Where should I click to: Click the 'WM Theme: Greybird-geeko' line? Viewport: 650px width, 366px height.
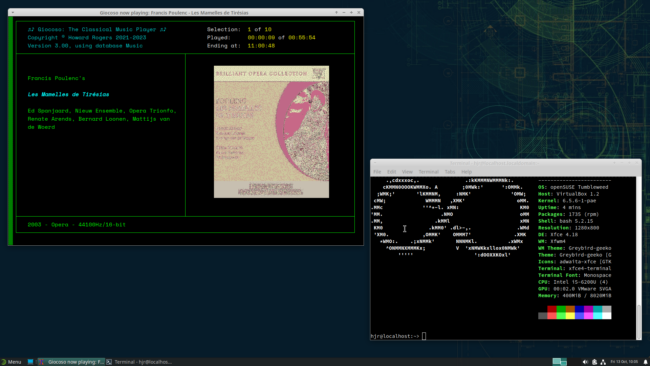tap(575, 248)
